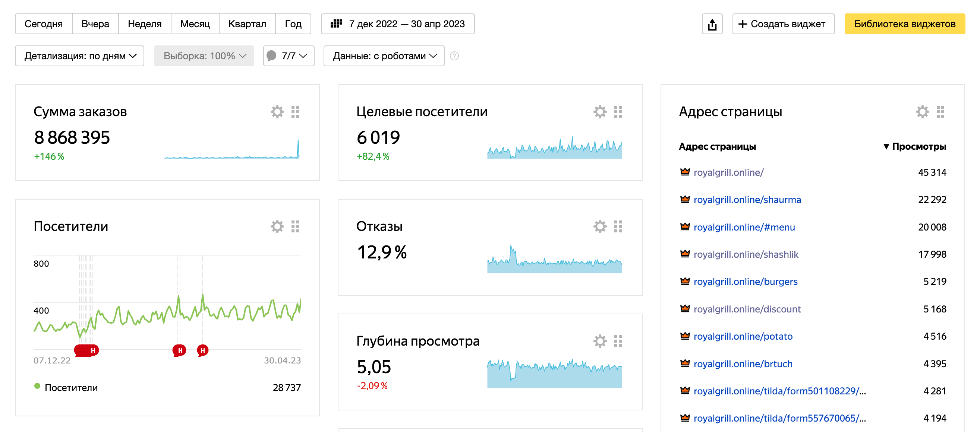Open Библиотека виджетов
This screenshot has width=980, height=432.
coord(905,24)
